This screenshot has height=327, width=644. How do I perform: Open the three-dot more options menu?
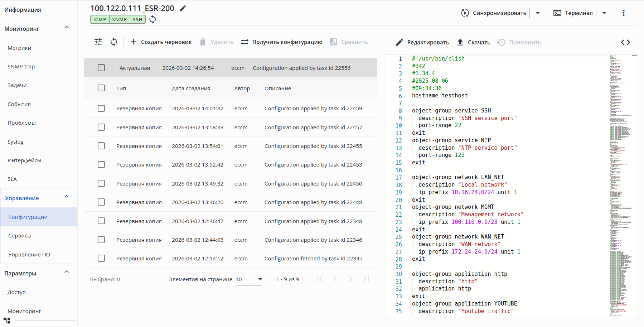pos(624,13)
